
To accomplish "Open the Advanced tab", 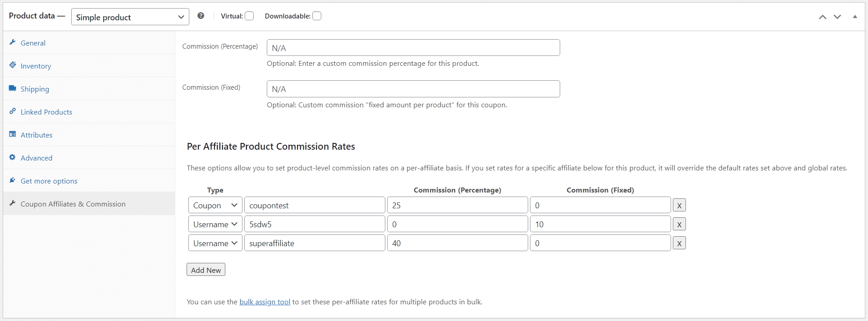I will (x=89, y=158).
